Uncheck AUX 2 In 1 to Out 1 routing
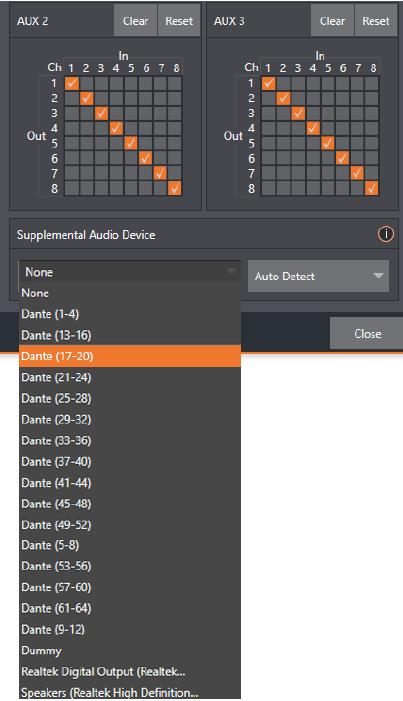Image resolution: width=403 pixels, height=701 pixels. (x=72, y=83)
